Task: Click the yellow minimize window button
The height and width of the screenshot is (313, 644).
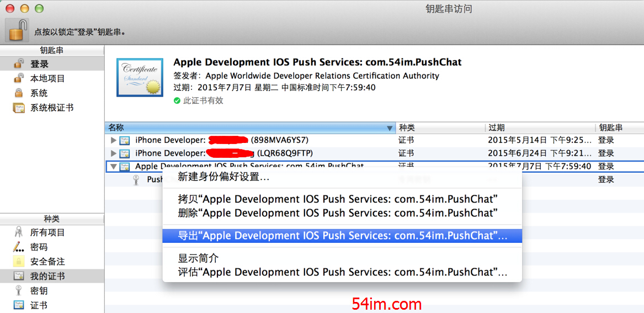Action: tap(25, 8)
